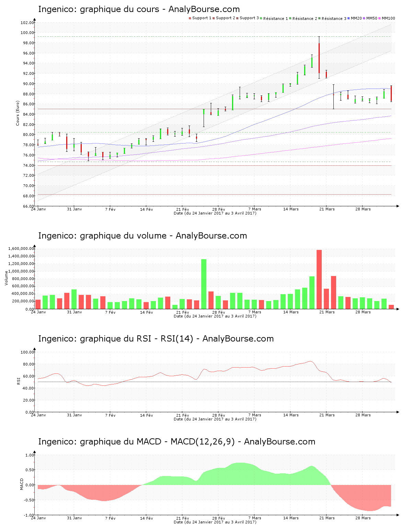Click the 'MACD' vertical axis label
412x532 pixels.
pyautogui.click(x=22, y=484)
